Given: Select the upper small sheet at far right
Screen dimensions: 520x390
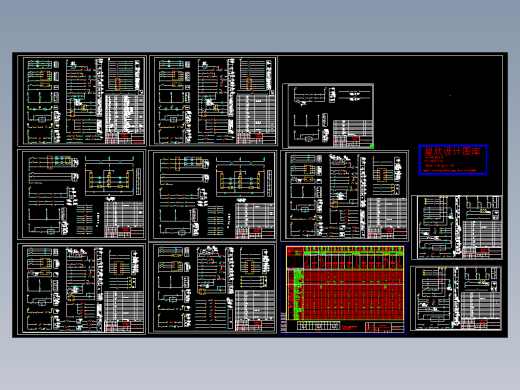Looking at the screenshot, I should pos(457,227).
